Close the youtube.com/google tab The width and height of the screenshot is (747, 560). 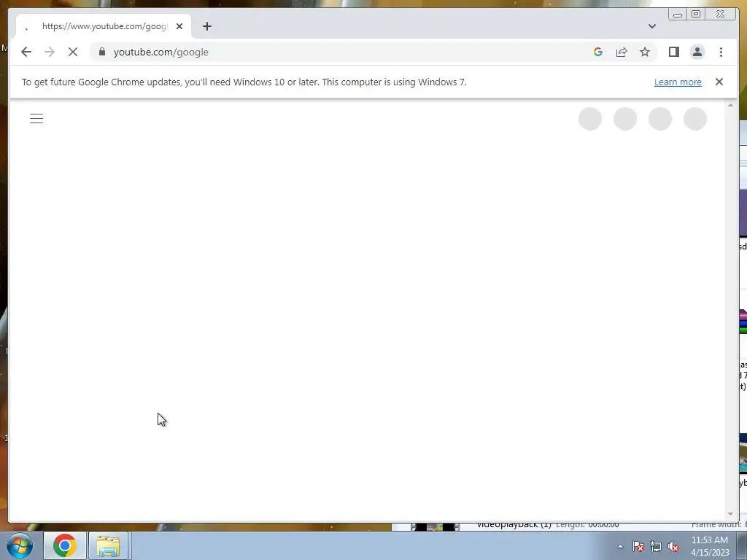179,26
